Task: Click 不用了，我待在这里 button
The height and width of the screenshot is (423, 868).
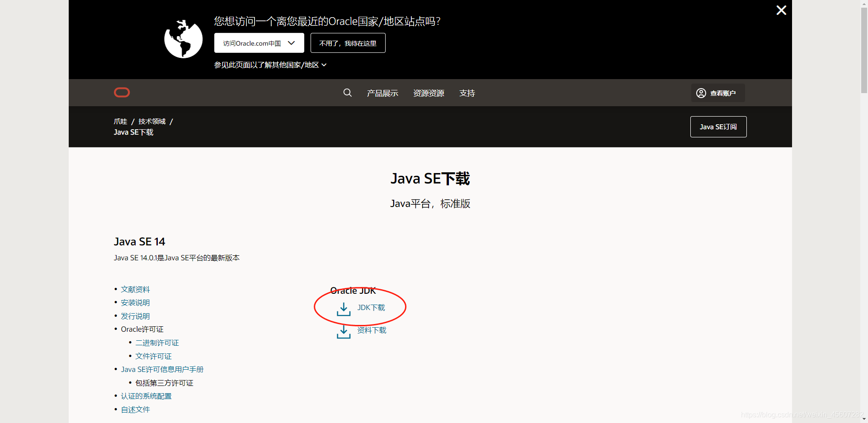Action: coord(348,43)
